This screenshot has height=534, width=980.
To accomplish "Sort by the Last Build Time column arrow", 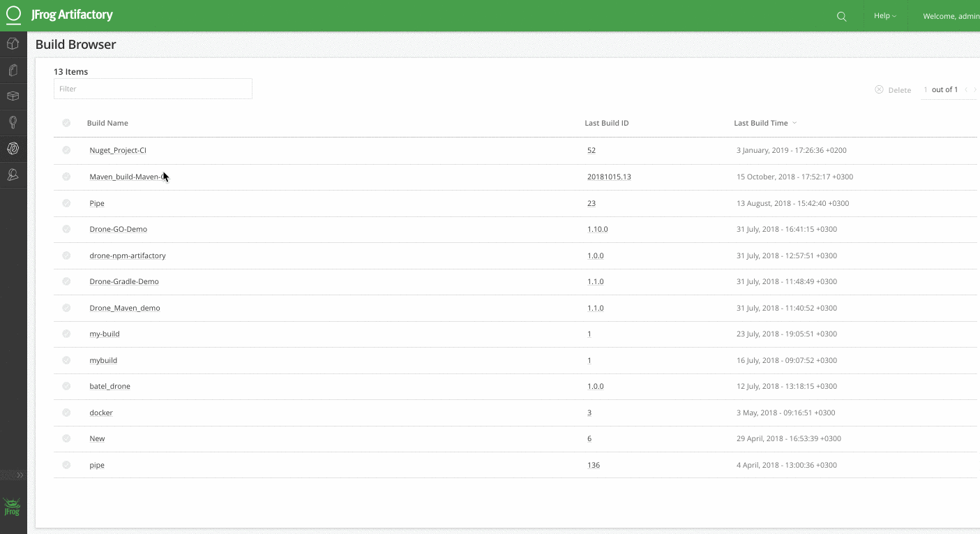I will click(x=794, y=123).
